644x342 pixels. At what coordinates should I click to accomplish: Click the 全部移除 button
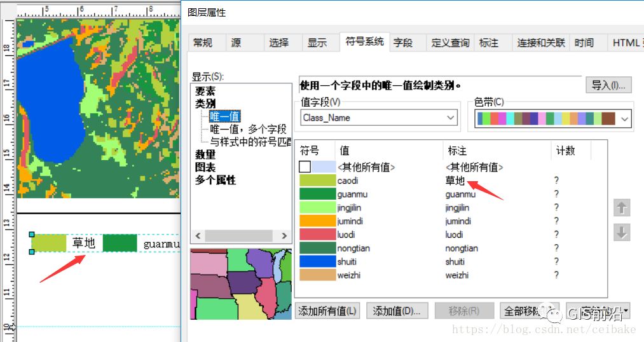(x=530, y=311)
